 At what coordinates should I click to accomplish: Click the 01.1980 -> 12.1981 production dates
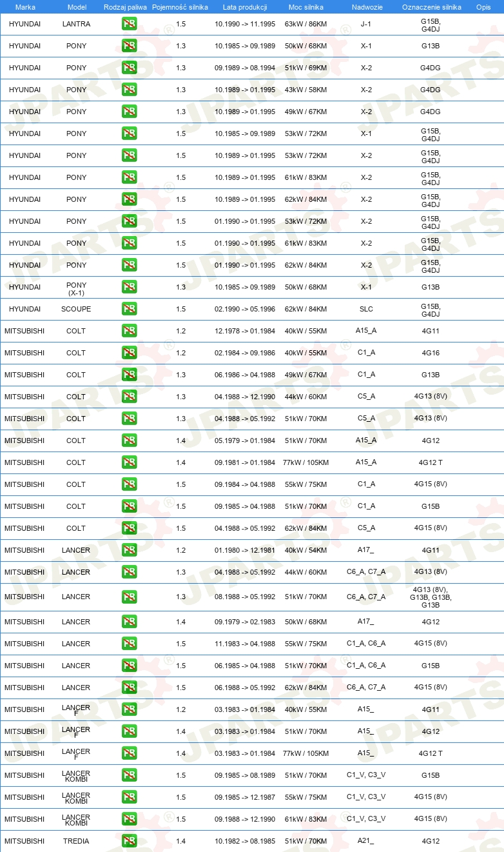pyautogui.click(x=245, y=550)
